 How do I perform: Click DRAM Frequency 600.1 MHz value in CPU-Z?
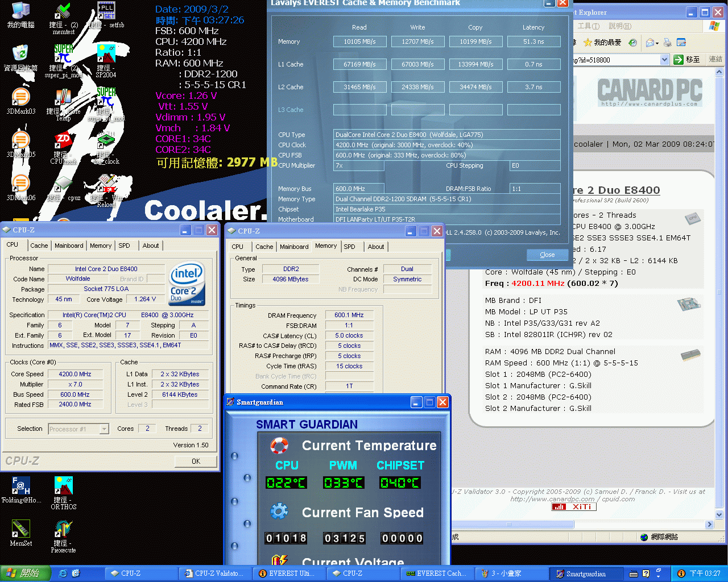pyautogui.click(x=349, y=315)
